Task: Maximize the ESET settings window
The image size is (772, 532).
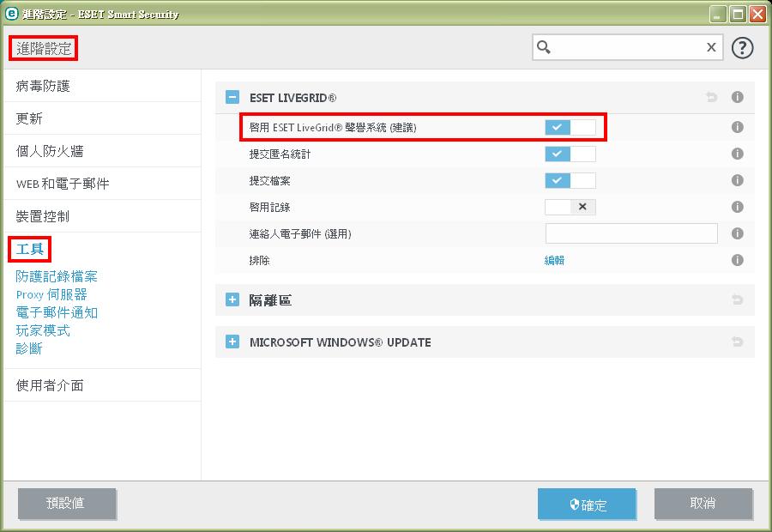Action: point(738,15)
